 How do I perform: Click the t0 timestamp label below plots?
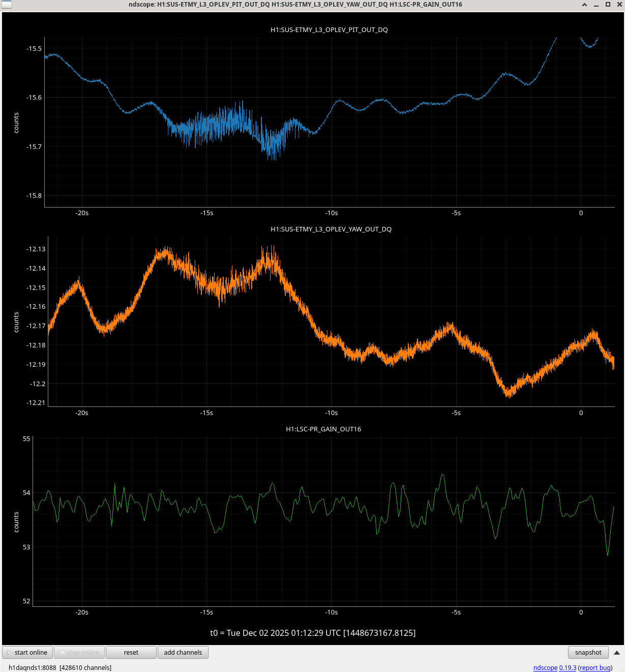313,633
